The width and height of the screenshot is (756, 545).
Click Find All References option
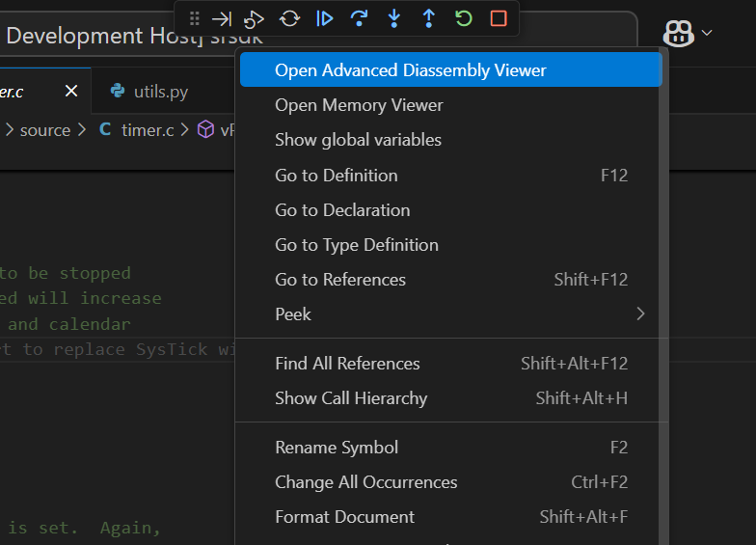click(347, 364)
